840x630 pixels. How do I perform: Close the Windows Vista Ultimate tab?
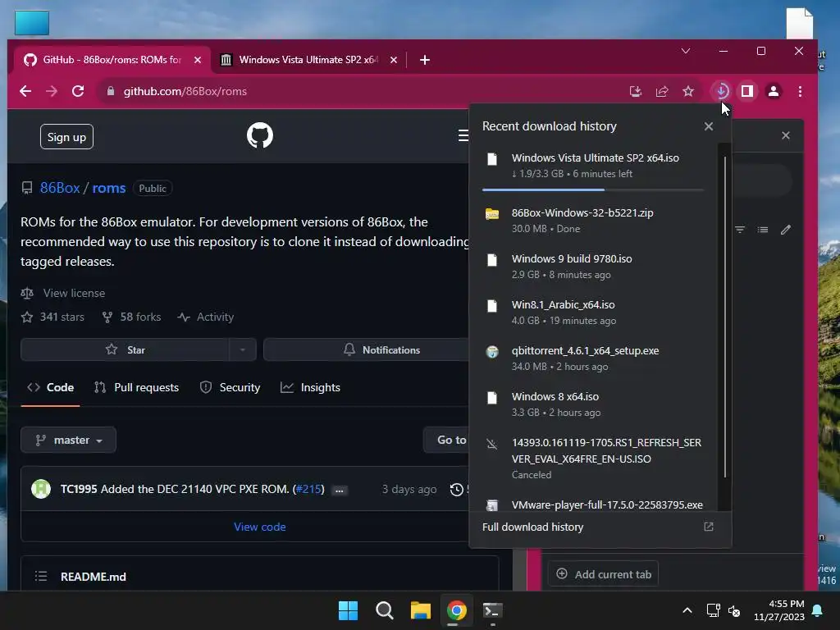(394, 60)
